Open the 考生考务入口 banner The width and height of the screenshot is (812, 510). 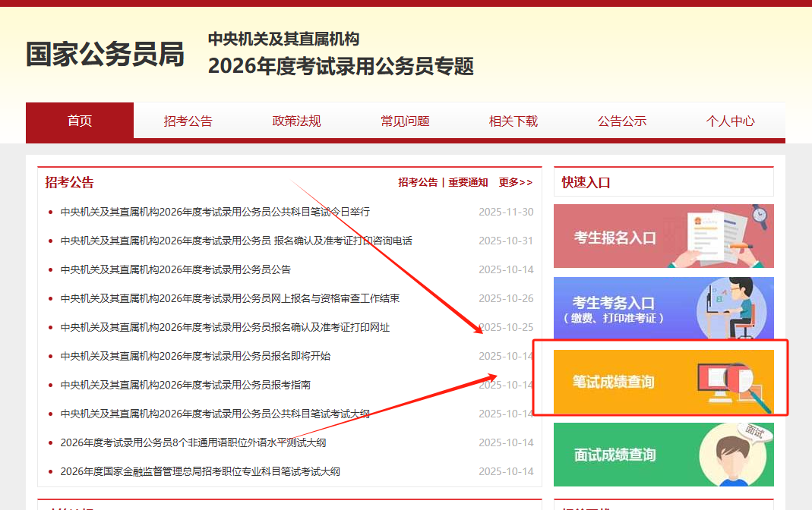pyautogui.click(x=663, y=309)
